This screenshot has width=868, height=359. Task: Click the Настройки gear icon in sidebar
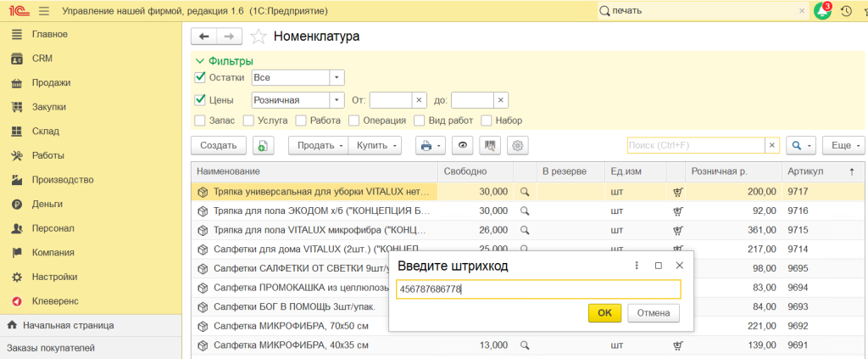(17, 277)
